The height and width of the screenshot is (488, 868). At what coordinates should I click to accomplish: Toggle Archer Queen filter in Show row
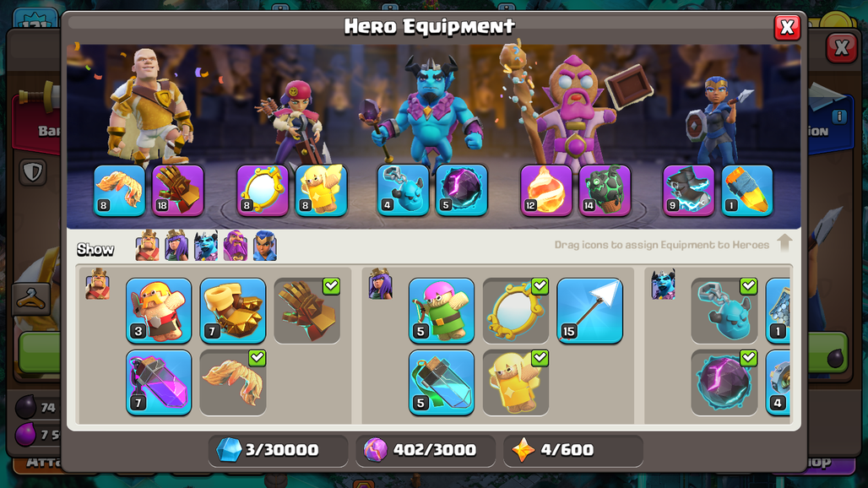[x=176, y=246]
